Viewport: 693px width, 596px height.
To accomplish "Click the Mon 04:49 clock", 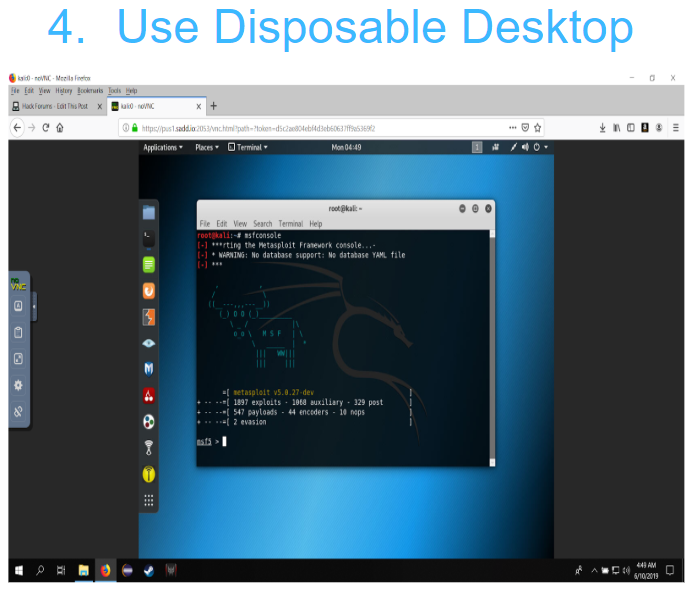I will click(x=346, y=147).
